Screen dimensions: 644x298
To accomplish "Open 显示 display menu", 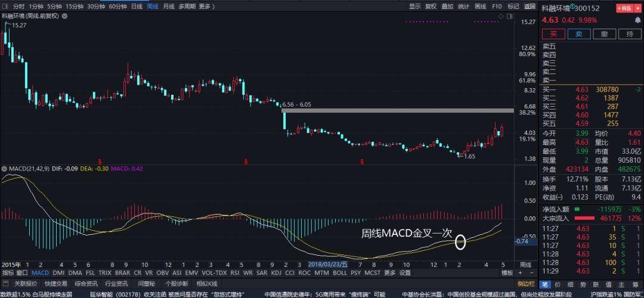I will click(x=415, y=6).
